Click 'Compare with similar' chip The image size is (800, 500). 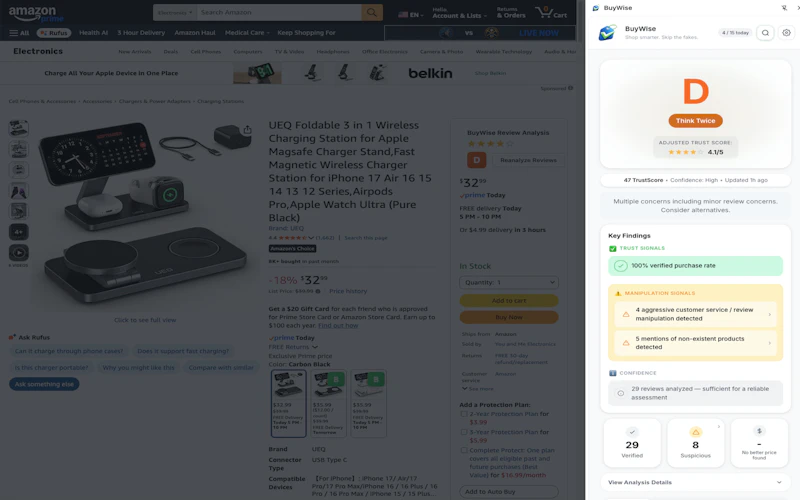[x=221, y=367]
